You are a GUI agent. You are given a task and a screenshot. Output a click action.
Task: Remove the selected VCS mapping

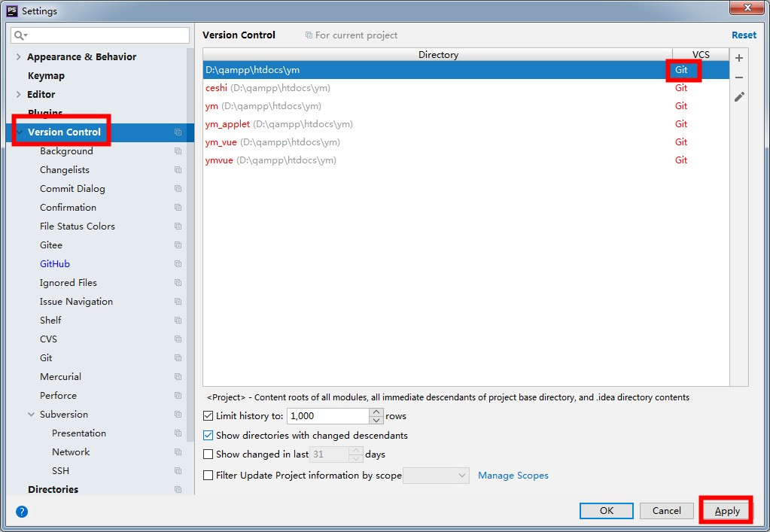tap(739, 78)
